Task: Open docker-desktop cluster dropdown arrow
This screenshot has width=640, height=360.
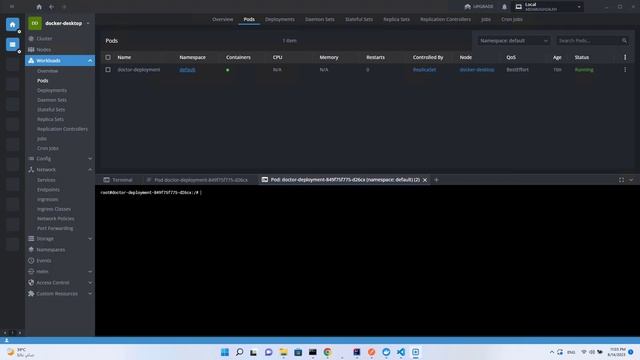Action: (88, 23)
